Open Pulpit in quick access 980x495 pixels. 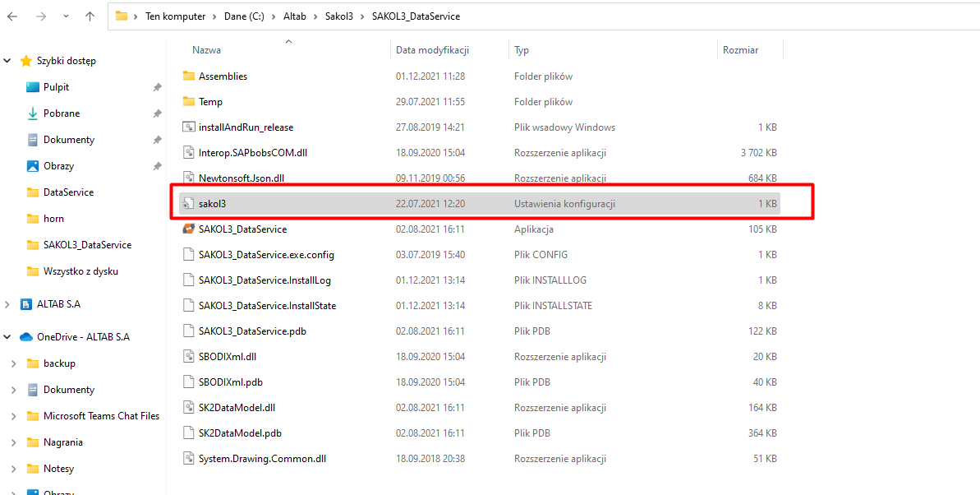click(x=56, y=87)
